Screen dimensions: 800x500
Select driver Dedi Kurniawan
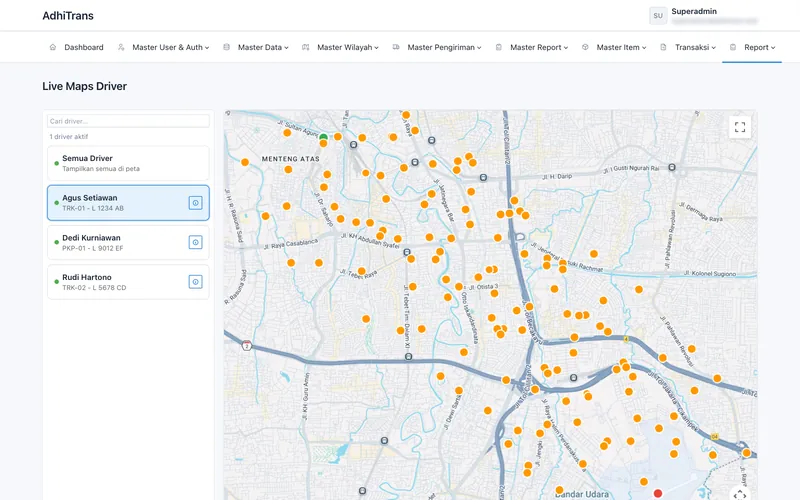click(x=128, y=242)
